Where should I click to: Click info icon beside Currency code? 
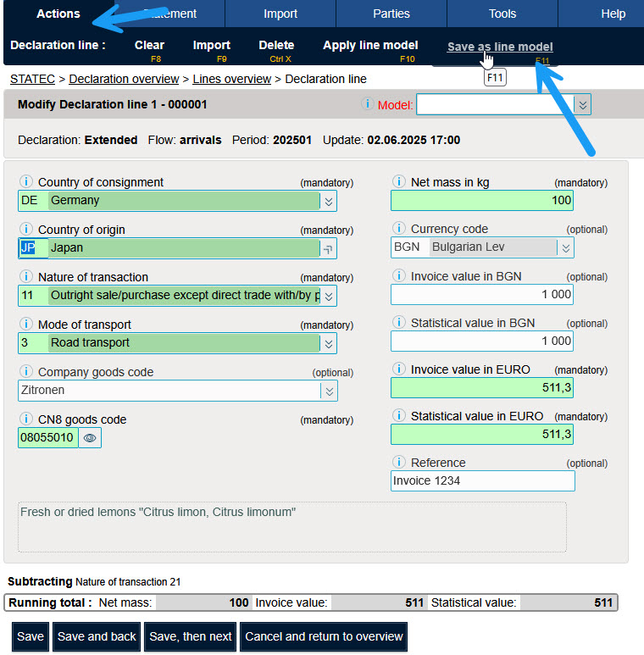pyautogui.click(x=398, y=229)
